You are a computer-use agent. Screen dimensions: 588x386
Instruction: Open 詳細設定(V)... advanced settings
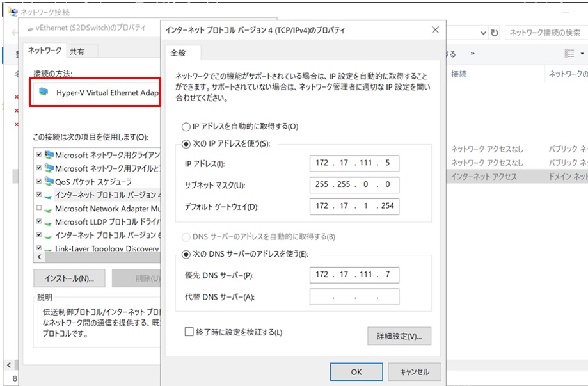coord(399,336)
